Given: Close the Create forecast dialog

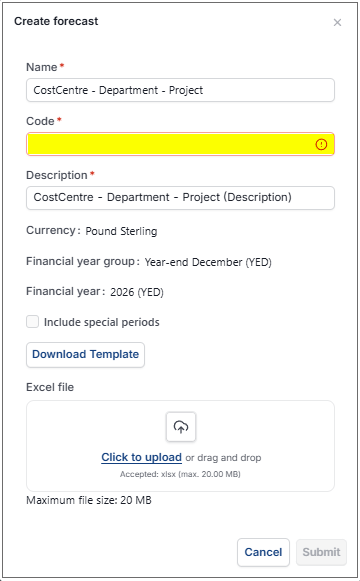Looking at the screenshot, I should click(x=337, y=23).
